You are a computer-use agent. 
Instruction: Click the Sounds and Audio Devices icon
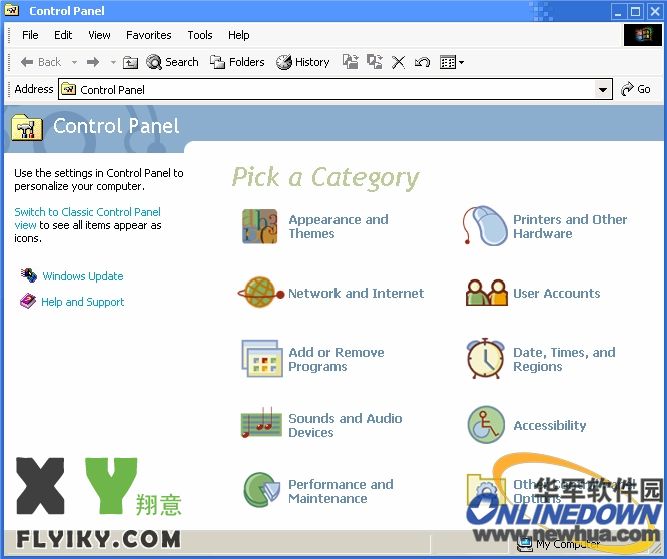[261, 423]
